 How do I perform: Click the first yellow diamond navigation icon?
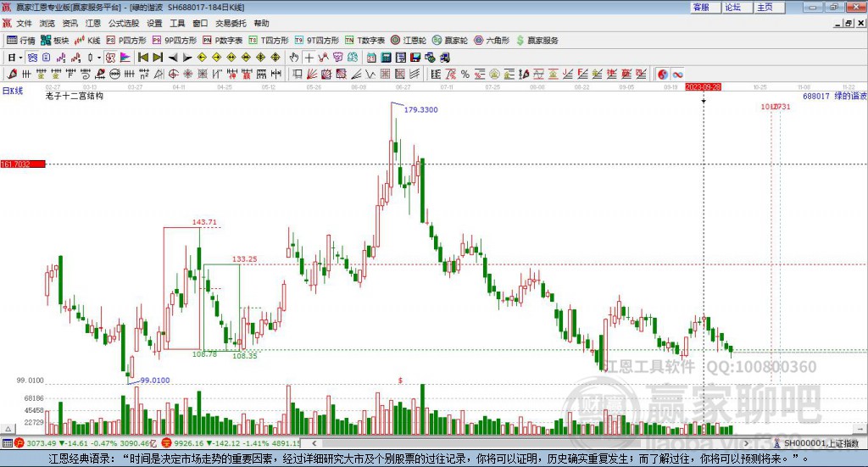(x=202, y=58)
